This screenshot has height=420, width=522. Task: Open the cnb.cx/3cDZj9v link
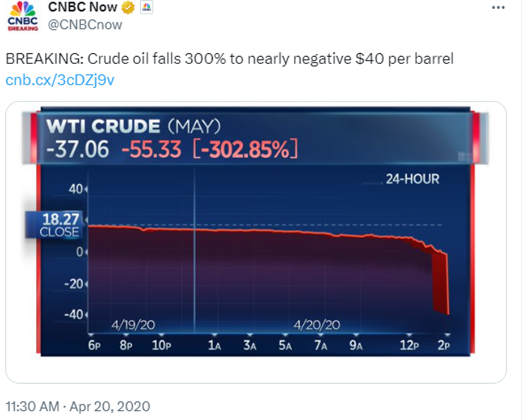[x=60, y=80]
